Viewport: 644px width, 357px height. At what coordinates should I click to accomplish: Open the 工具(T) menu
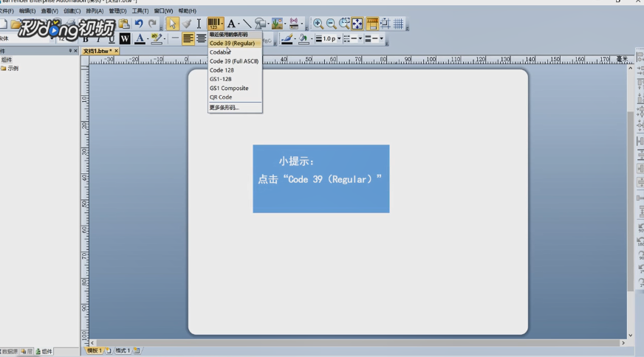point(140,10)
